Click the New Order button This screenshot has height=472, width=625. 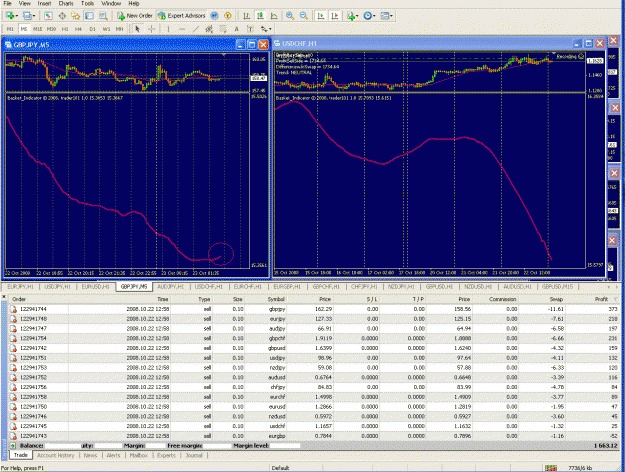[135, 16]
